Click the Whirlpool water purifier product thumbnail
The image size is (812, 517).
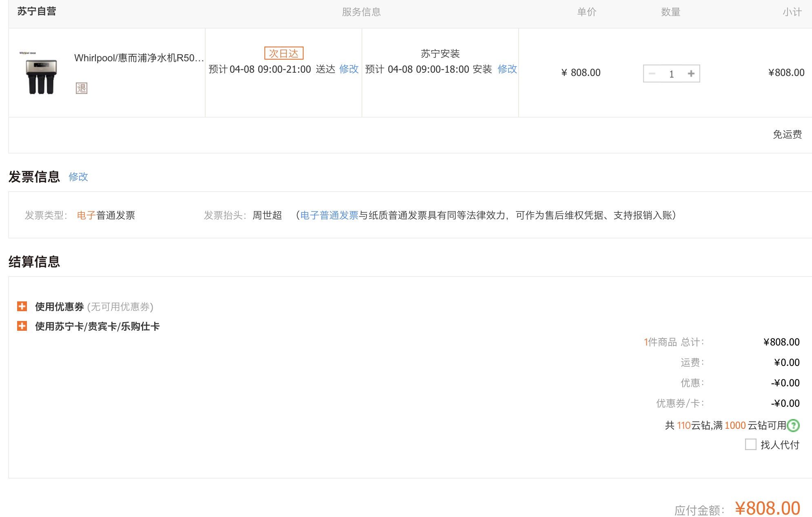click(41, 73)
